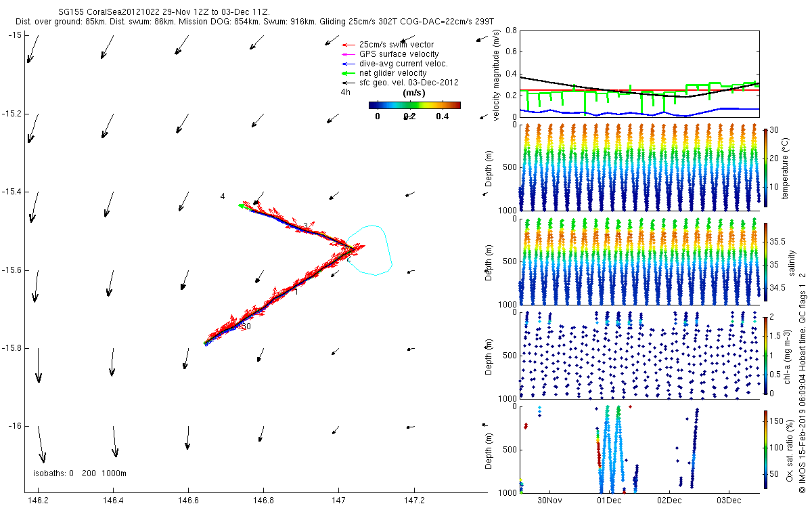Click the '02Dec' date tick label
Screen dimensions: 812x508
[669, 501]
